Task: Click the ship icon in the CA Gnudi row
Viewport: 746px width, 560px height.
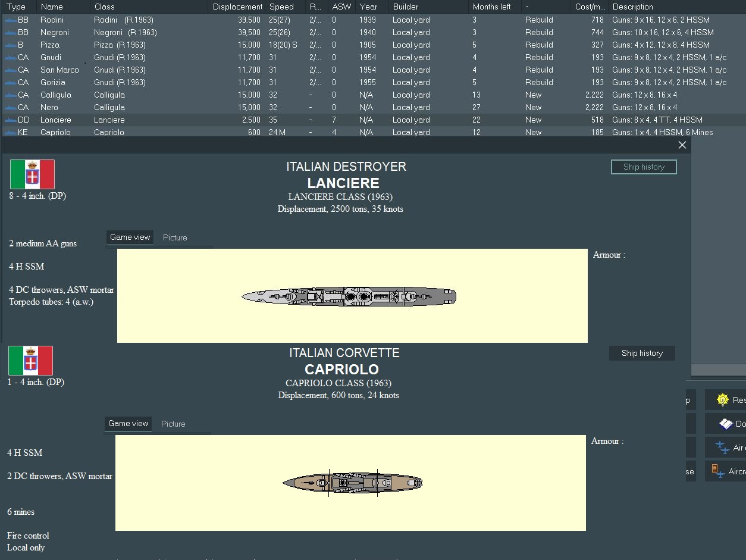Action: tap(10, 57)
